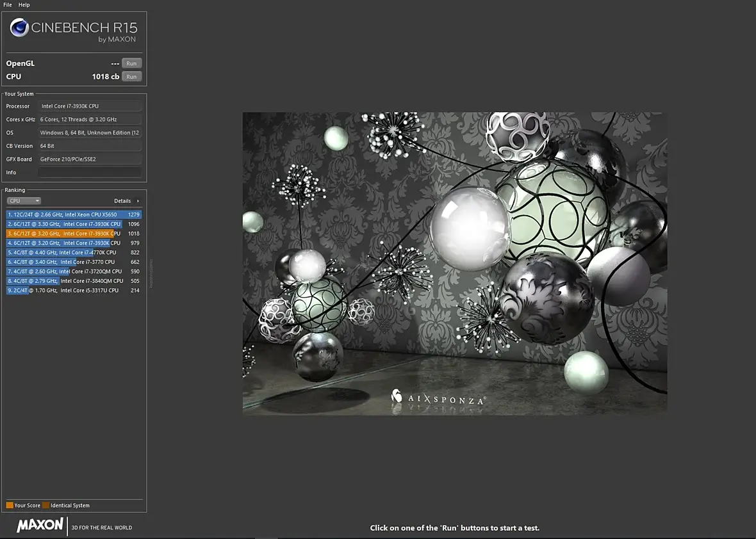
Task: Click the Identical System legend swatch
Action: pos(46,506)
